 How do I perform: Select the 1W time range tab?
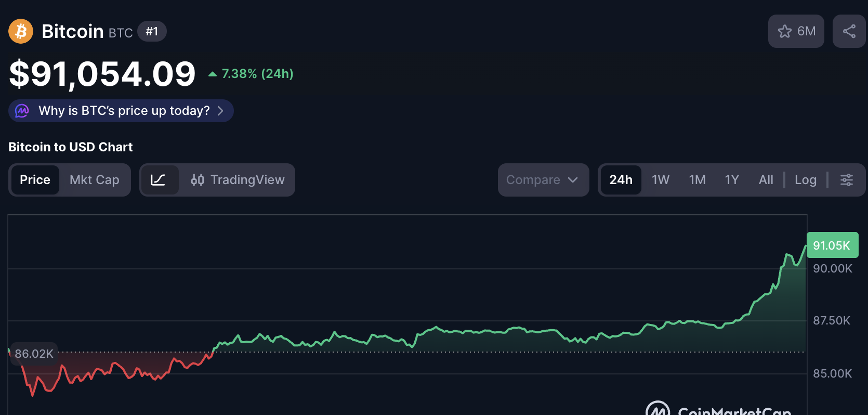pyautogui.click(x=661, y=180)
